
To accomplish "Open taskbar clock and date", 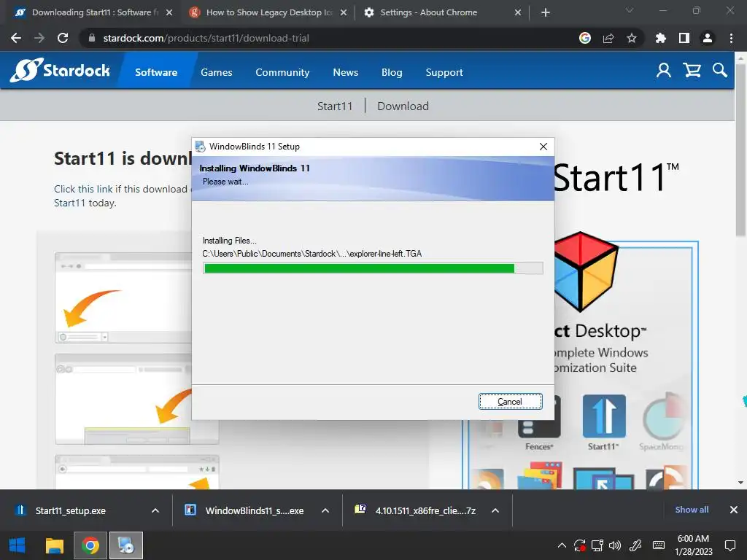I will click(x=693, y=545).
